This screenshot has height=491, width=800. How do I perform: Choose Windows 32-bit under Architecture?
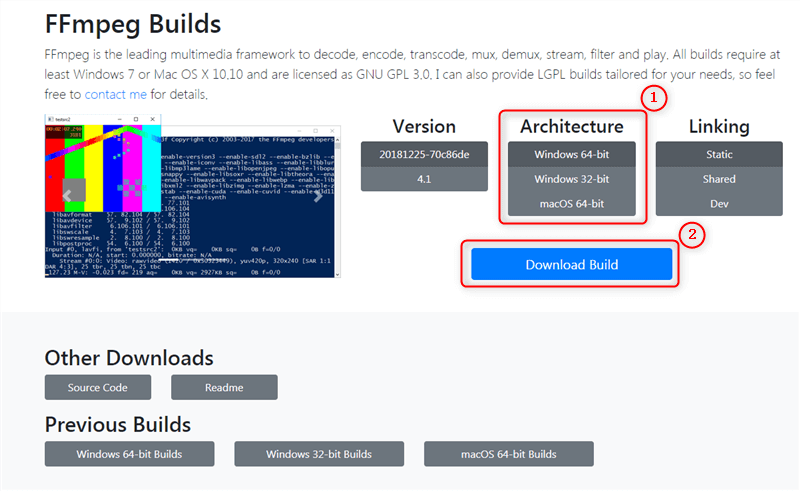pyautogui.click(x=571, y=180)
